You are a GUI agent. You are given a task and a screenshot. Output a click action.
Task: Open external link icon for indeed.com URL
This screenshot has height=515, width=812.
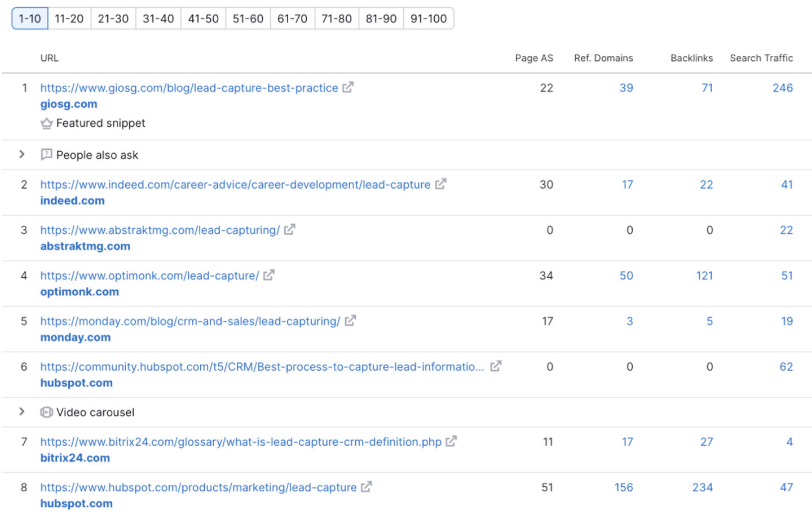click(x=440, y=184)
